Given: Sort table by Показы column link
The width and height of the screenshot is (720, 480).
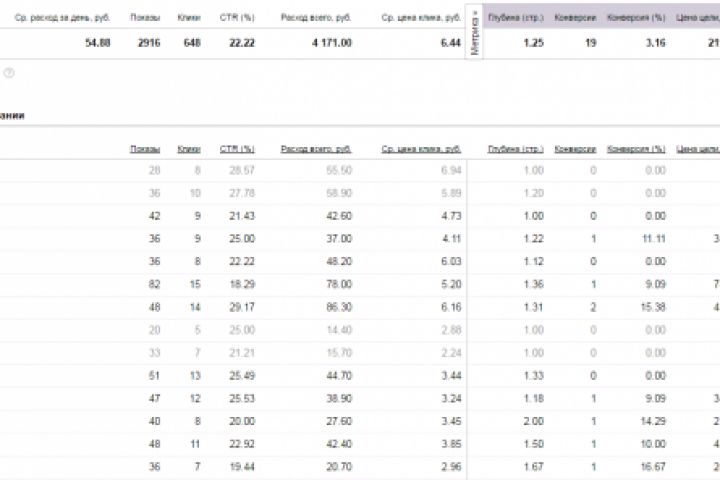Looking at the screenshot, I should 145,149.
